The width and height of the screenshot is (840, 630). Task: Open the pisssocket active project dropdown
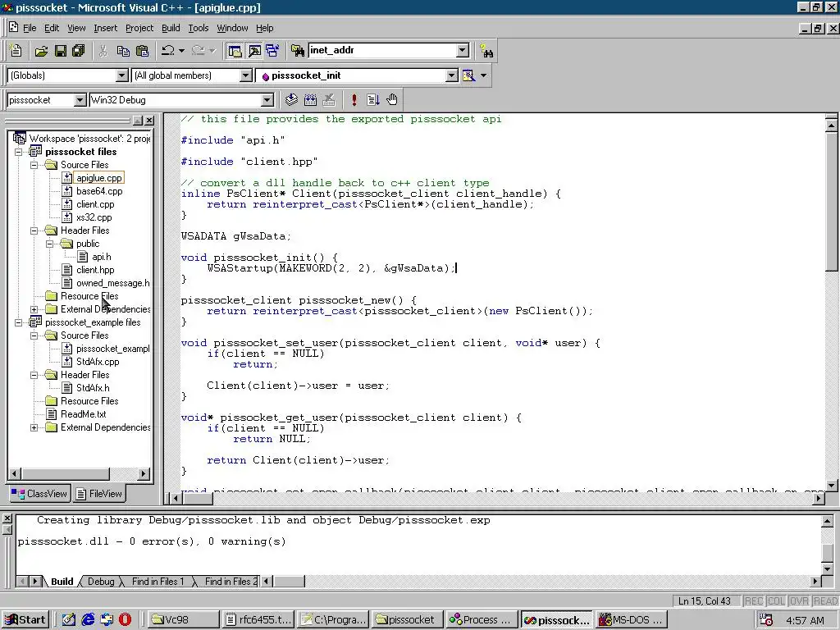[80, 100]
